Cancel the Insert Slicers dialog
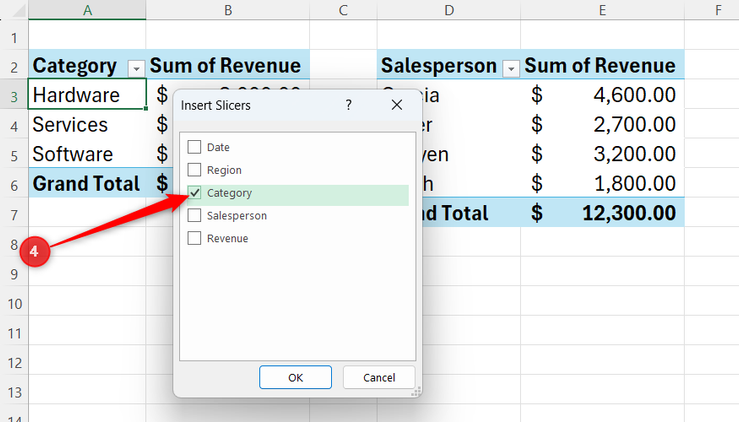The width and height of the screenshot is (739, 422). click(379, 377)
